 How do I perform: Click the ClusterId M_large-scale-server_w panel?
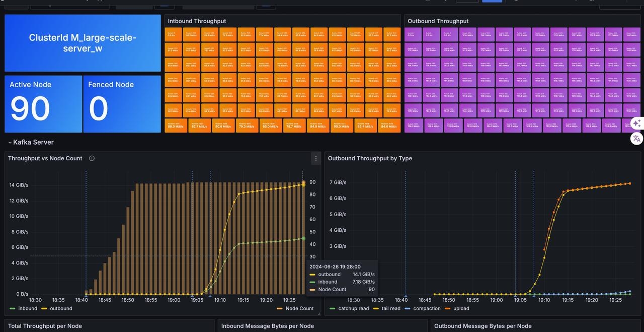pos(83,43)
